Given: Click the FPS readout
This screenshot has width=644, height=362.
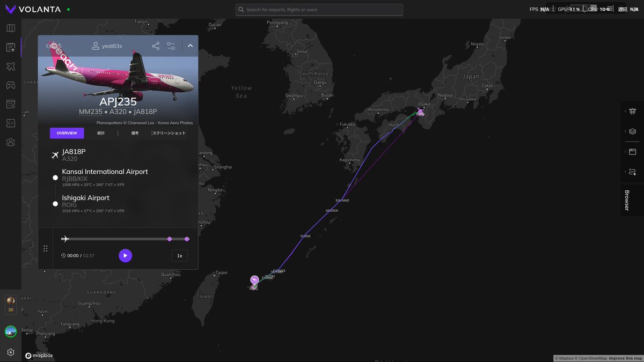Looking at the screenshot, I should (x=539, y=10).
